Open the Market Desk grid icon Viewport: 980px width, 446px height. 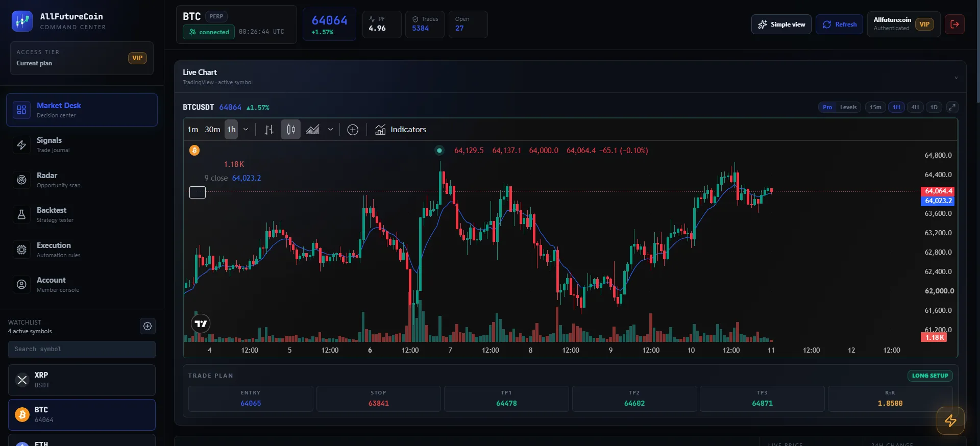pos(21,110)
